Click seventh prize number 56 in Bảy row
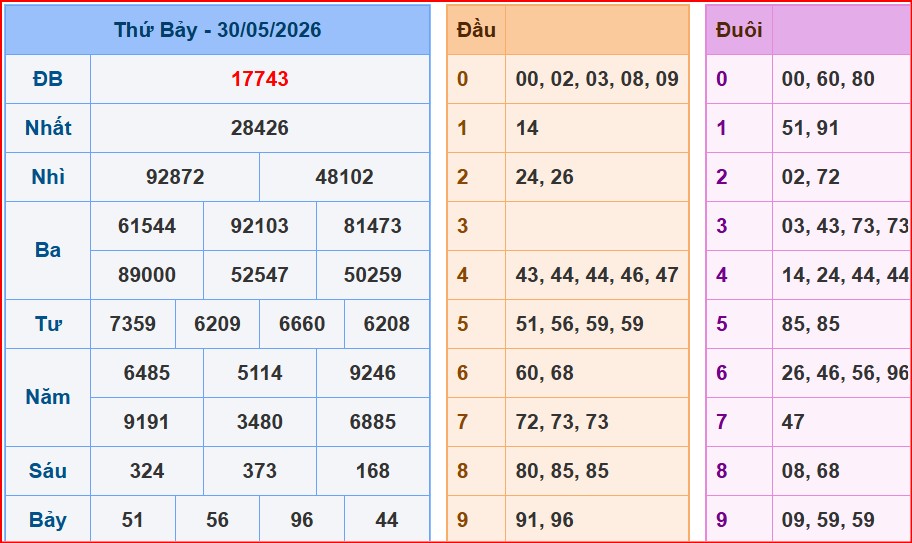912x543 pixels. pyautogui.click(x=217, y=520)
